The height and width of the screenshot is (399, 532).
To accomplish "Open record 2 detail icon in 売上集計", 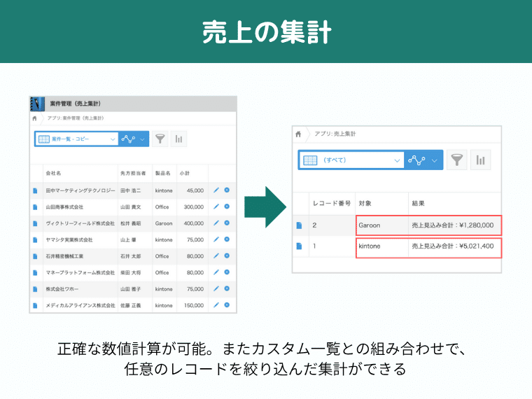I will click(299, 225).
